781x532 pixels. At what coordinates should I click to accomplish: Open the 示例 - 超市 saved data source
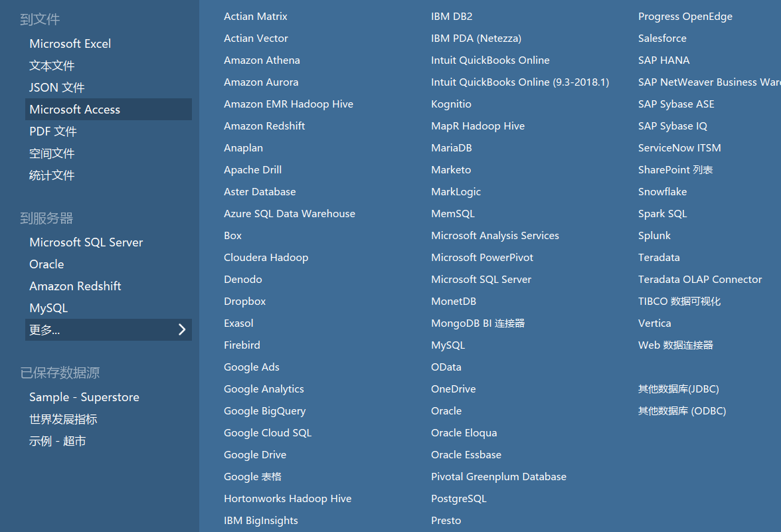pyautogui.click(x=57, y=441)
